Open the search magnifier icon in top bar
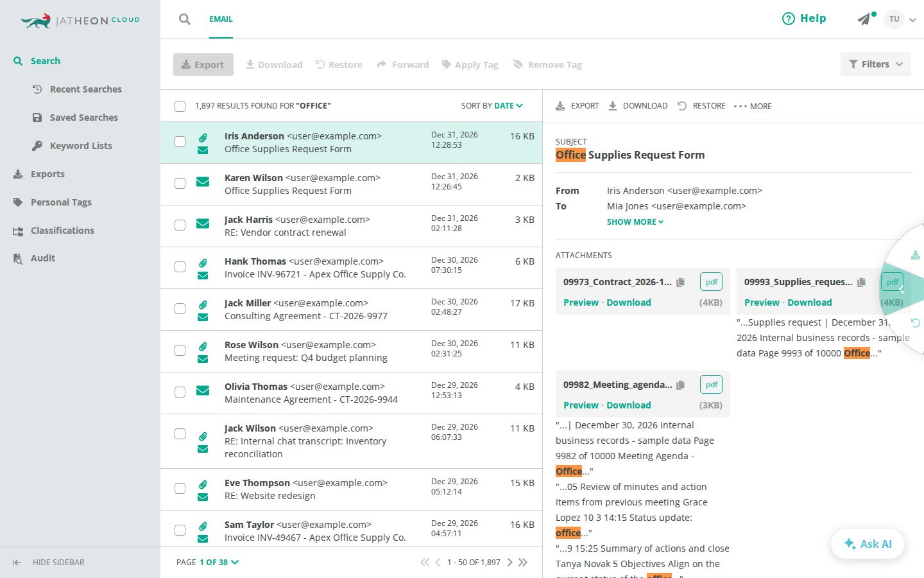This screenshot has height=578, width=924. (x=185, y=19)
